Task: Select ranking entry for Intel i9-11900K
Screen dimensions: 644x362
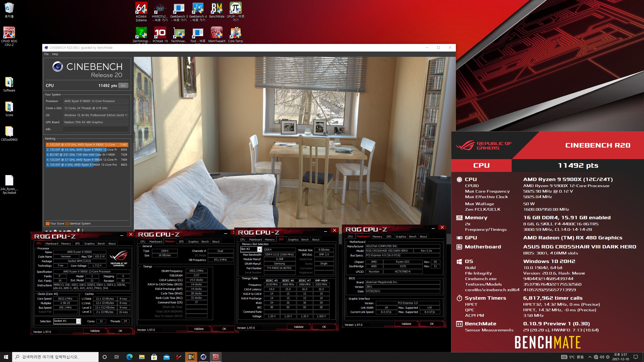Action: coord(87,155)
